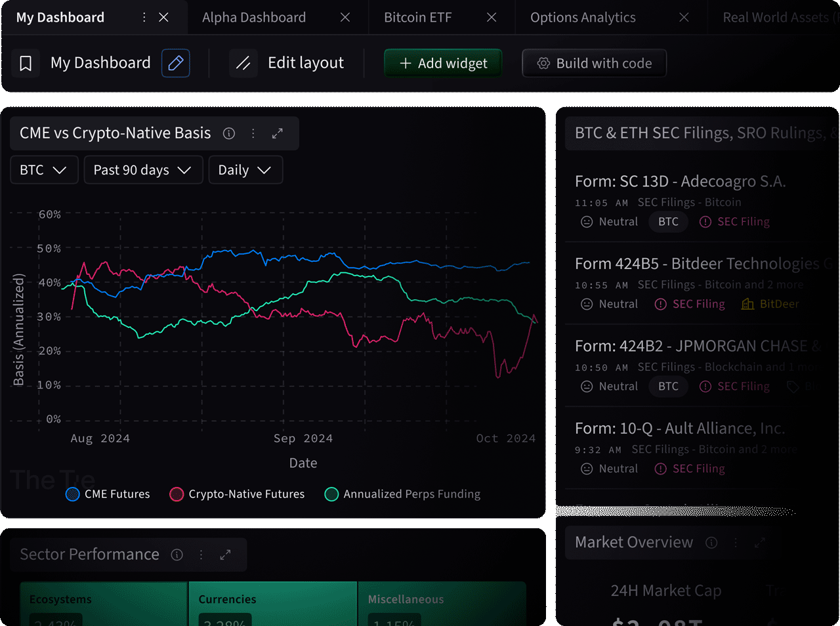Click the SEC Filing warning icon on Form SC 13D
This screenshot has height=626, width=840.
pos(705,222)
